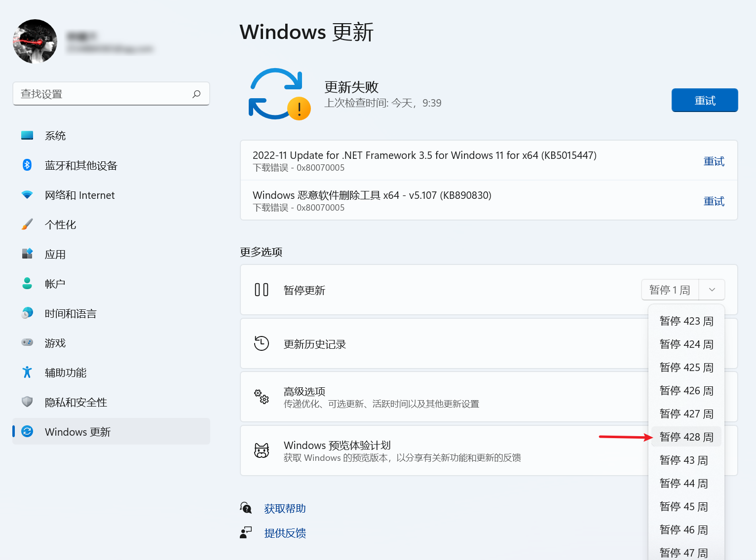Click the 游戏 gamepad icon in sidebar
The width and height of the screenshot is (756, 560).
coord(27,342)
